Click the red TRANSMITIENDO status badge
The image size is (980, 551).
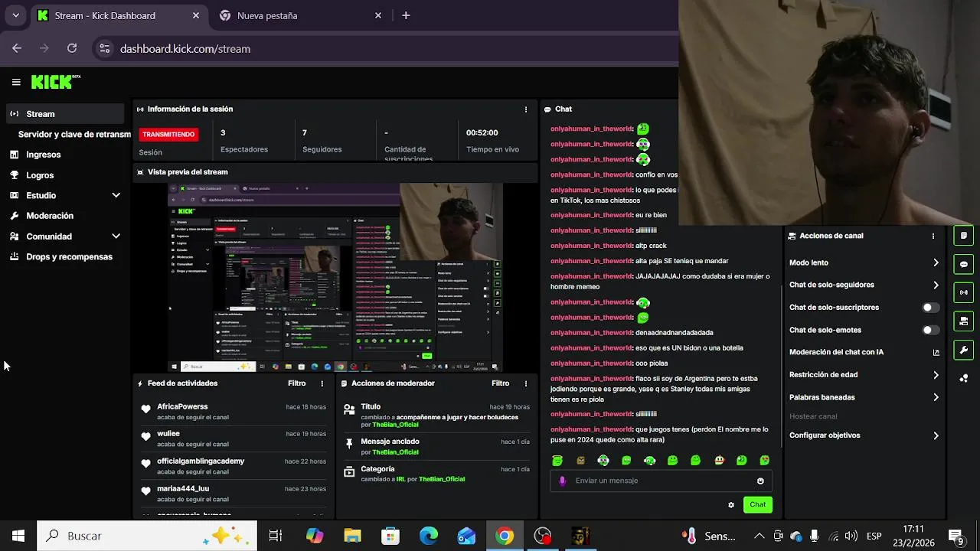pos(168,134)
